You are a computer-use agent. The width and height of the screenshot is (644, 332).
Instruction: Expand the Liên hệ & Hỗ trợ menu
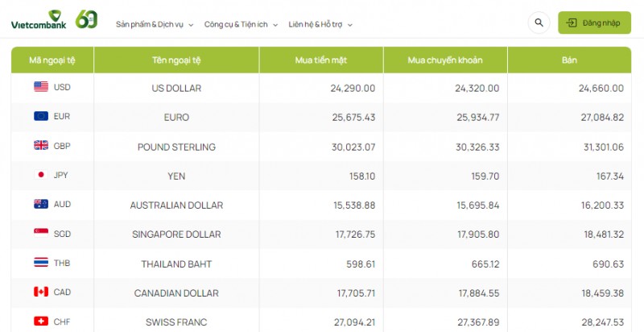320,24
